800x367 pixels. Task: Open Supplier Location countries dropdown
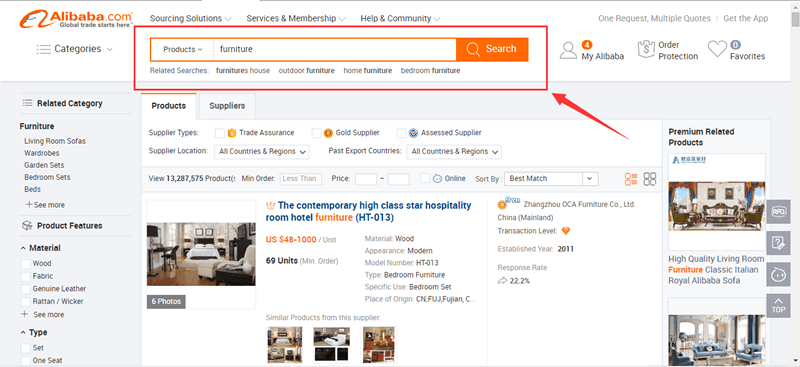tap(262, 152)
